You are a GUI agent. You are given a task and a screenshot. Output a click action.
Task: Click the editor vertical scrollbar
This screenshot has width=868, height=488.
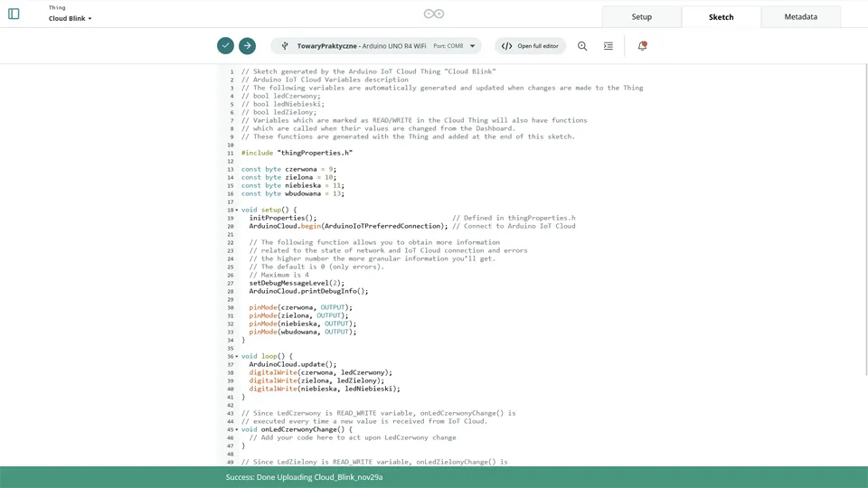tap(866, 220)
